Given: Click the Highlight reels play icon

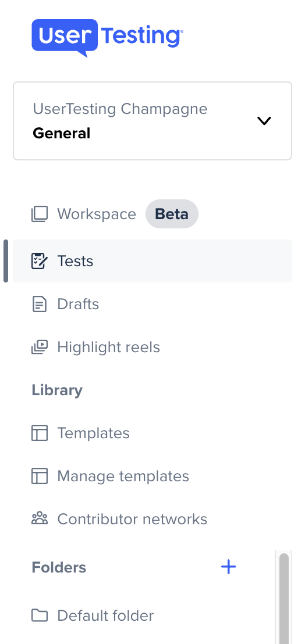Looking at the screenshot, I should (x=40, y=348).
